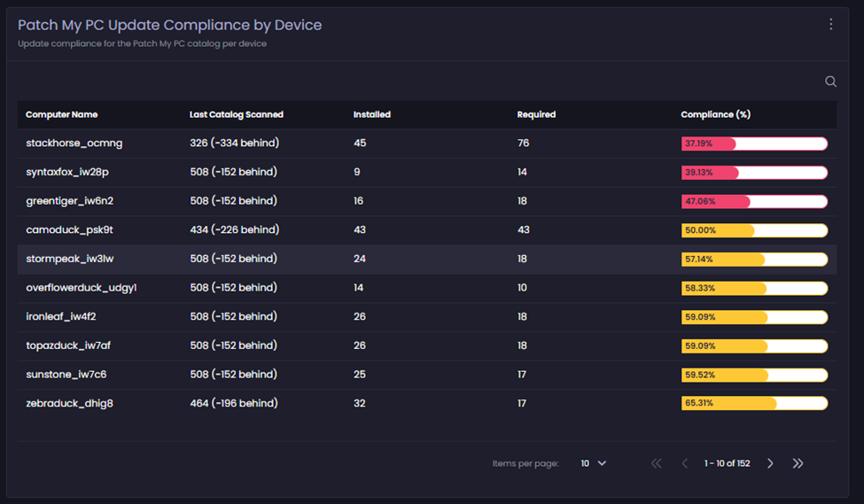Go to next page arrow
This screenshot has height=504, width=864.
click(x=770, y=463)
